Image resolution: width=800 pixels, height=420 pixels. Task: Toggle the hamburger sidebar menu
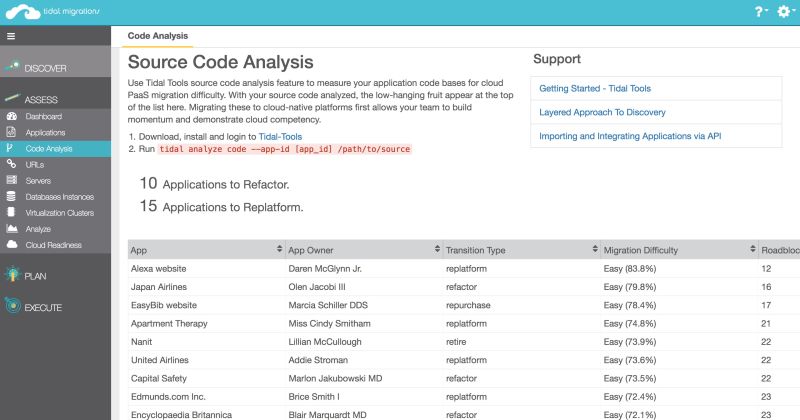point(11,36)
